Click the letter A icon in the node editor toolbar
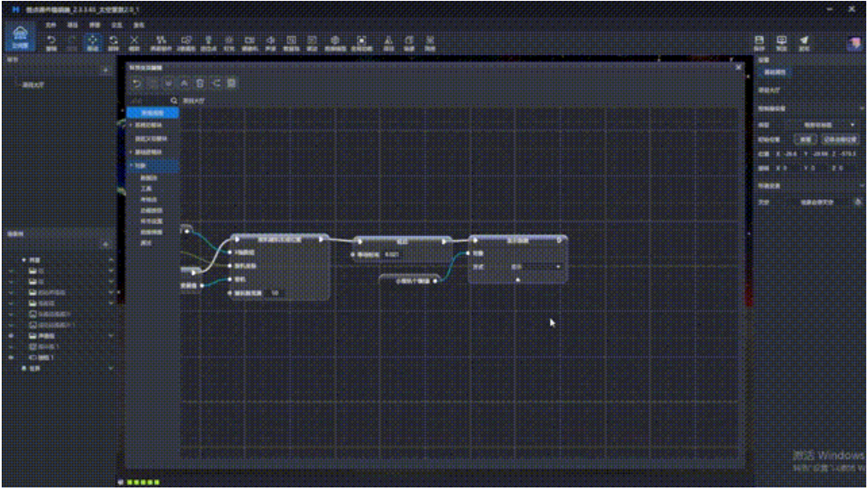The image size is (868, 490). coord(184,83)
